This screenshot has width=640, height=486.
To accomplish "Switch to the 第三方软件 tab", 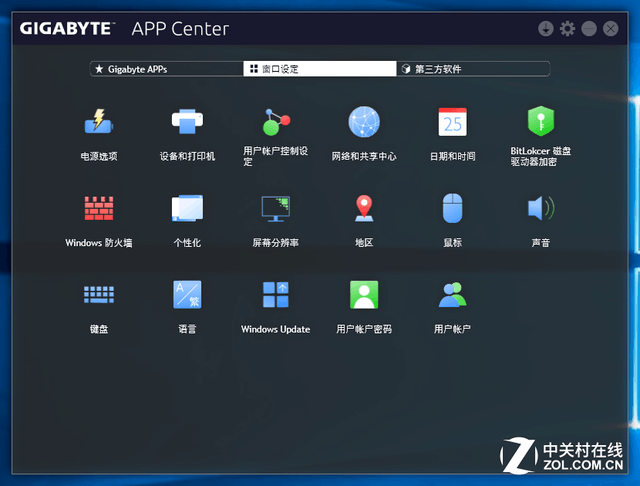I will 473,69.
